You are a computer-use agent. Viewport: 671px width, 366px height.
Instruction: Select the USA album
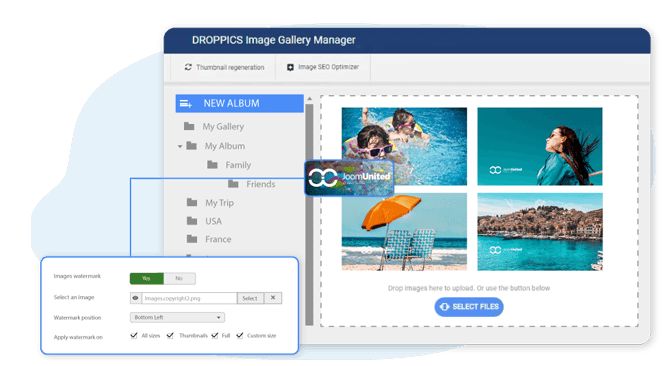click(213, 221)
